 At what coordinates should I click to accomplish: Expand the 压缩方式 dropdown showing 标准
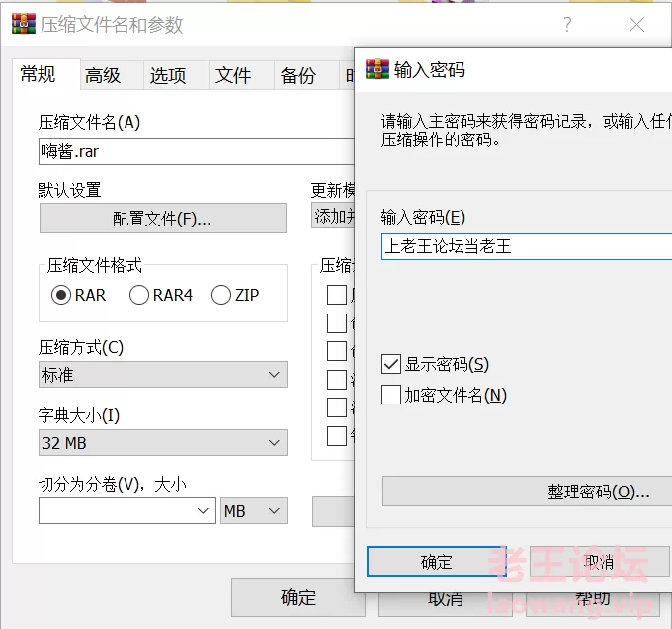(163, 374)
